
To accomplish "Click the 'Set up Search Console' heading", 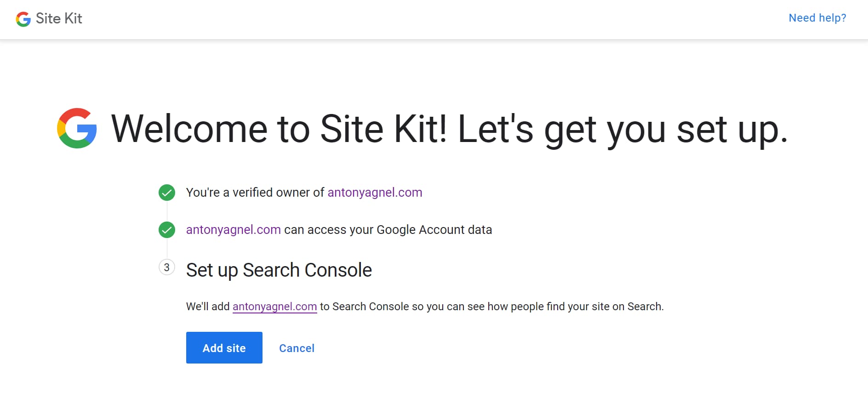I will (x=279, y=270).
